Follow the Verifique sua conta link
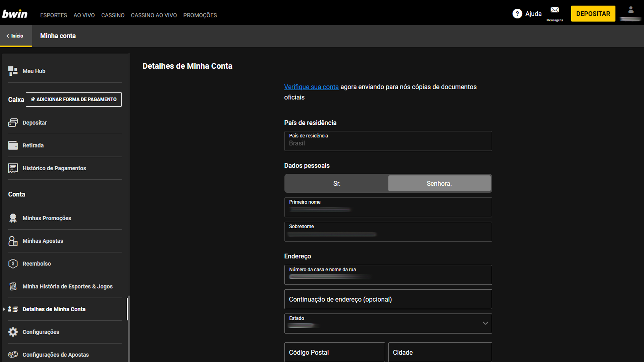 311,87
